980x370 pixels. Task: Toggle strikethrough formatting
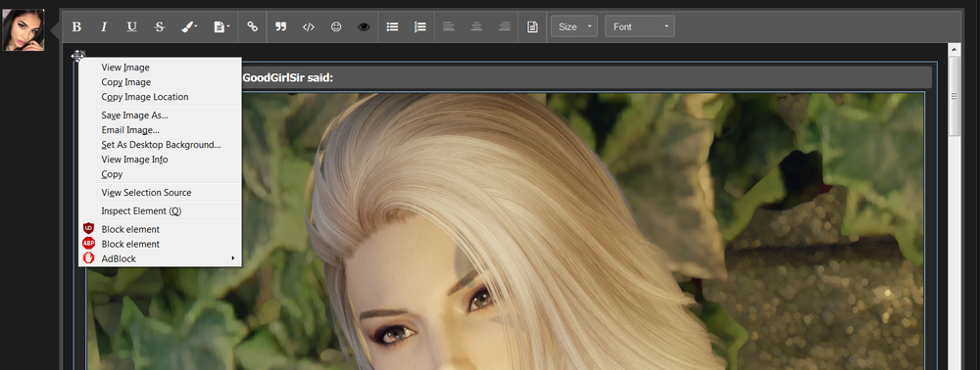160,26
